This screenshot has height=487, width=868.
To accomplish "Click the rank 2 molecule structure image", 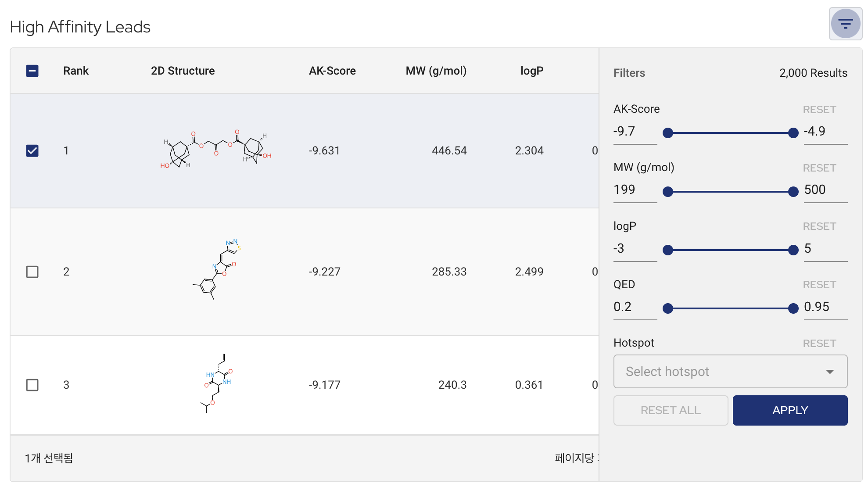I will 217,270.
